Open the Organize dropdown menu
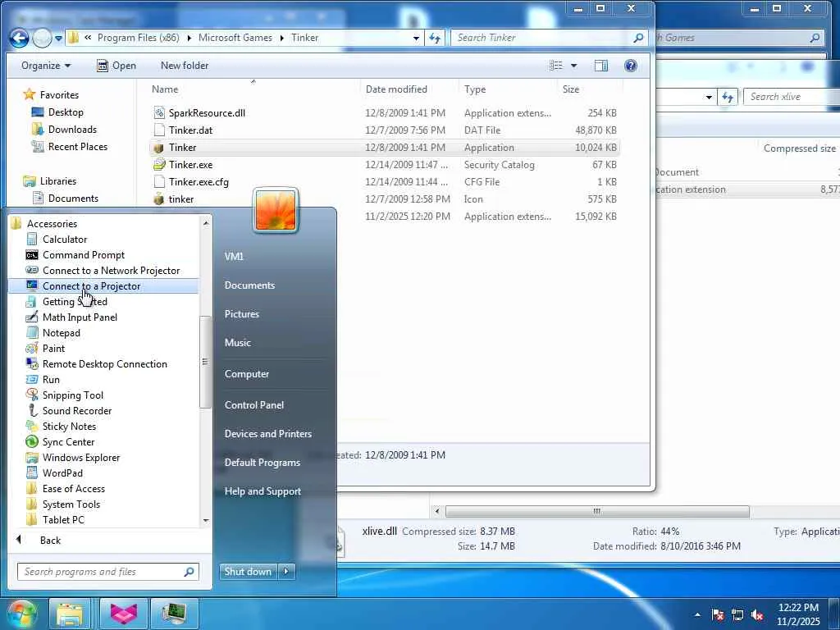The image size is (840, 630). (x=46, y=66)
